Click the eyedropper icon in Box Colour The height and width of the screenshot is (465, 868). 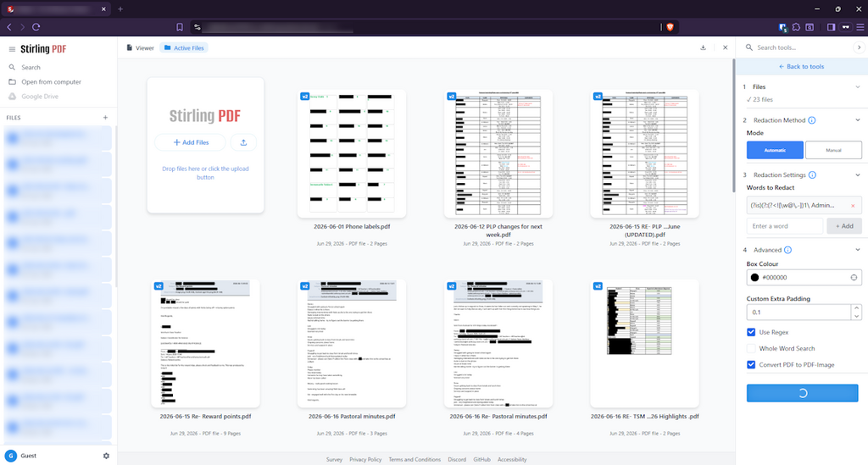[x=854, y=278]
